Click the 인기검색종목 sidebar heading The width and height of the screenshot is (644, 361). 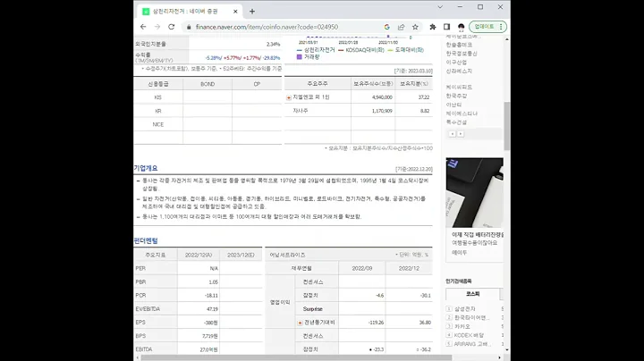click(459, 281)
